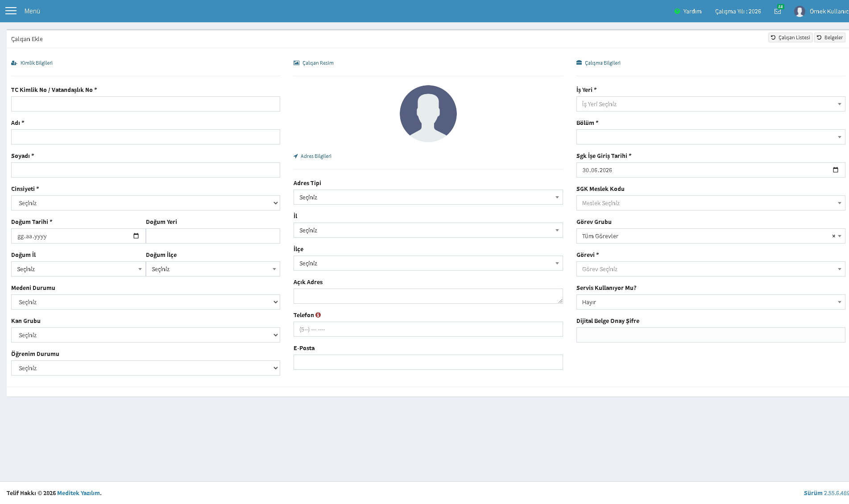Click the Çalışan Listesi button
Screen dimensions: 849x504
pyautogui.click(x=791, y=37)
